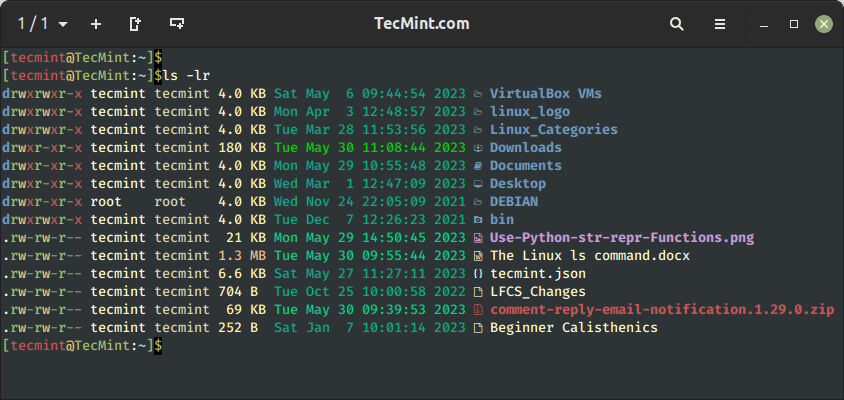Viewport: 844px width, 400px height.
Task: Click the Use-Python-str-repr-Functions.png filename
Action: click(x=622, y=237)
